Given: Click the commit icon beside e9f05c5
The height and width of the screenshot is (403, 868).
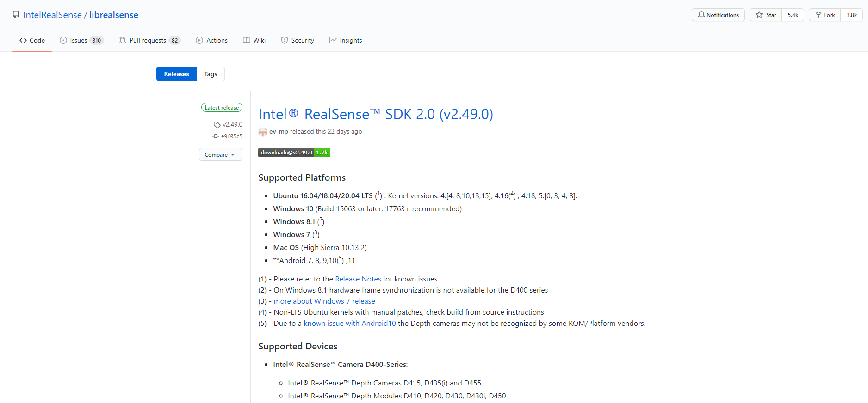Looking at the screenshot, I should click(215, 136).
